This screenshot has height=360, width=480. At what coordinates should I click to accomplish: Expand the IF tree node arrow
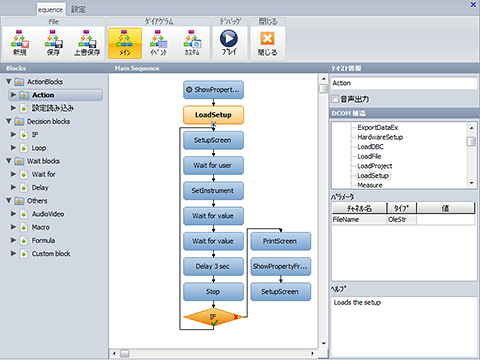(x=13, y=134)
